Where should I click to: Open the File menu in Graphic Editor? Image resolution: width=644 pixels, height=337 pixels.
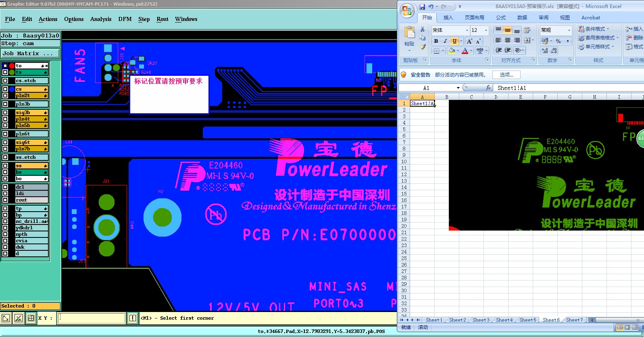10,19
